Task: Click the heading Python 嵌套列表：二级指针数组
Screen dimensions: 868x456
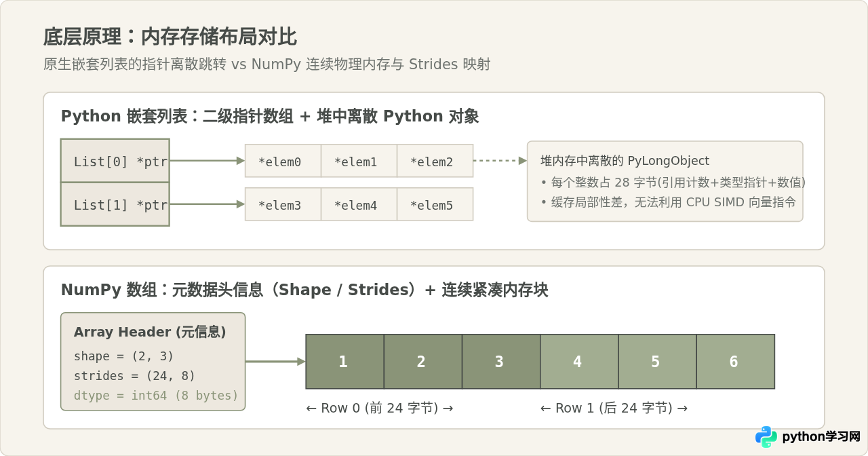Action: [270, 116]
